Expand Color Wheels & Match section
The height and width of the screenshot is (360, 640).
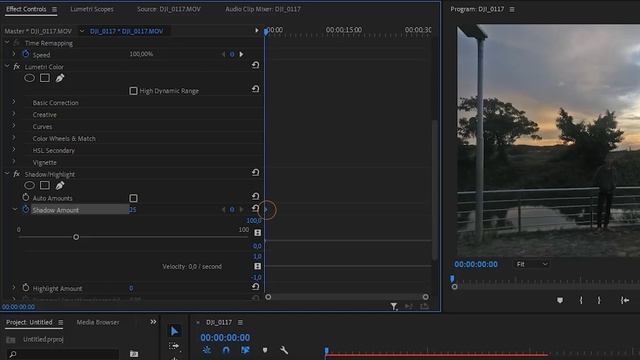pyautogui.click(x=14, y=138)
